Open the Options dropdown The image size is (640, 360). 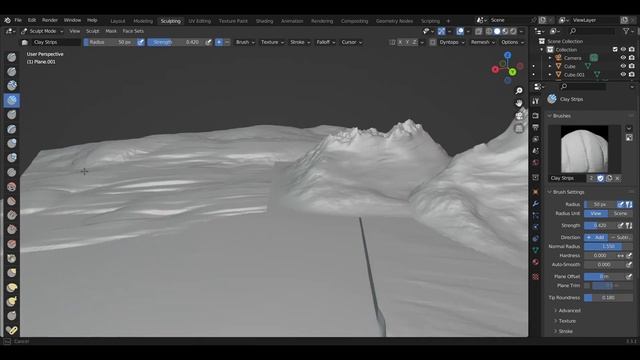pos(512,42)
